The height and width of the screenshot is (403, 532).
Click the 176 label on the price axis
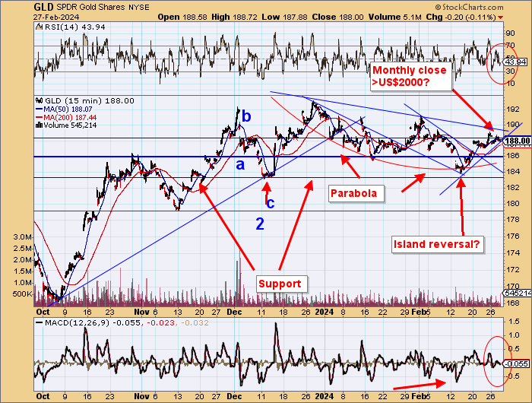[513, 236]
